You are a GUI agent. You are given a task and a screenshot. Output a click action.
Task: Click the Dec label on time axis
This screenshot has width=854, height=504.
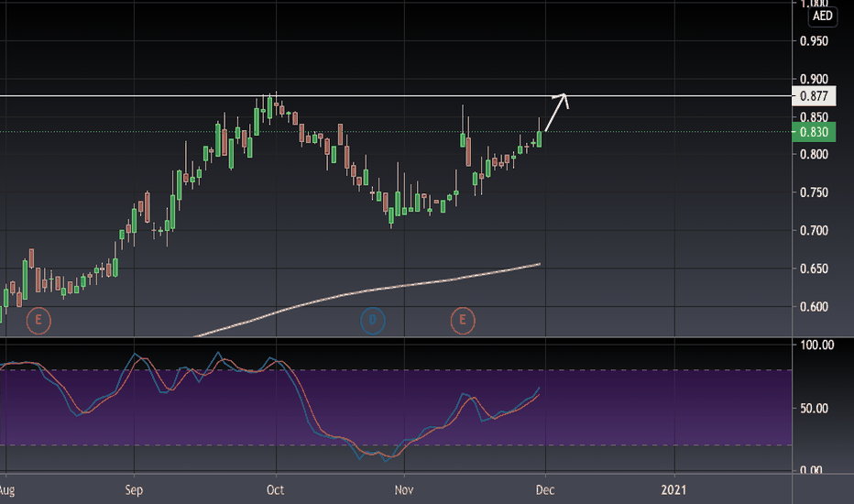(x=545, y=490)
